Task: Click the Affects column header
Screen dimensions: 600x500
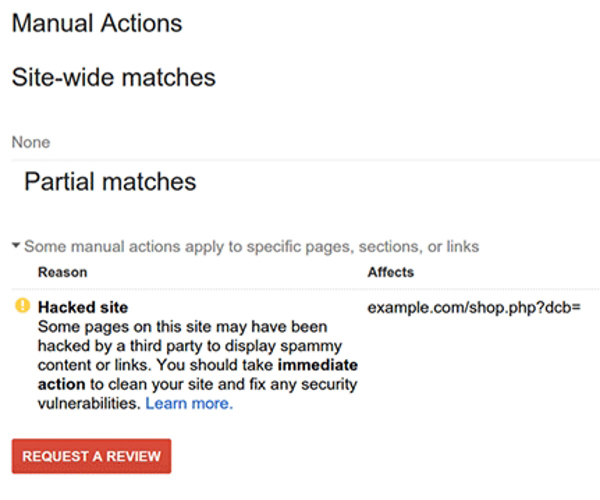Action: coord(391,272)
